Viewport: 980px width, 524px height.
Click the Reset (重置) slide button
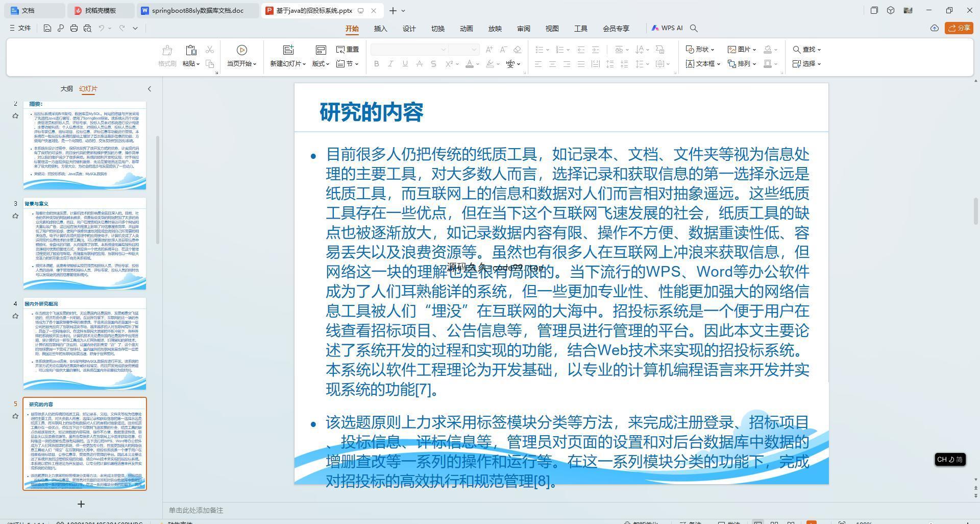[348, 50]
